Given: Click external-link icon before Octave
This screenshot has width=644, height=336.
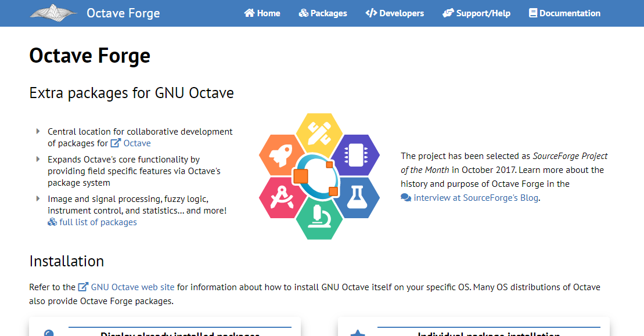Looking at the screenshot, I should 116,143.
